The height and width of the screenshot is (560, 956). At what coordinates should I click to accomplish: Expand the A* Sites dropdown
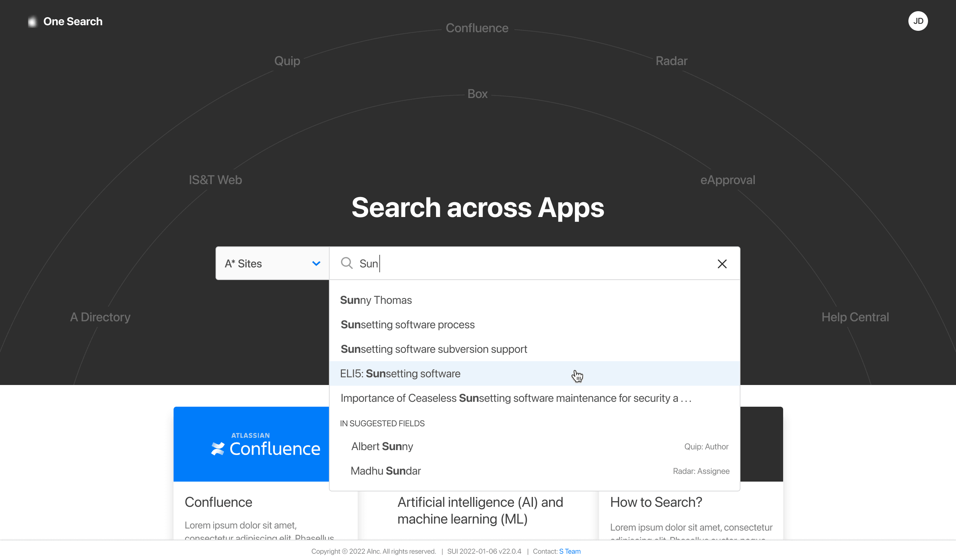point(266,264)
